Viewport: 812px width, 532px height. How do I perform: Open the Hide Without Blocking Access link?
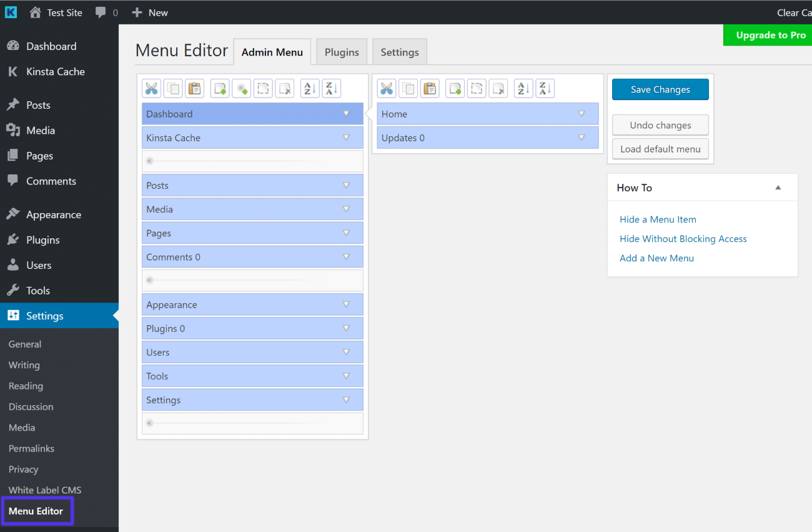tap(683, 239)
